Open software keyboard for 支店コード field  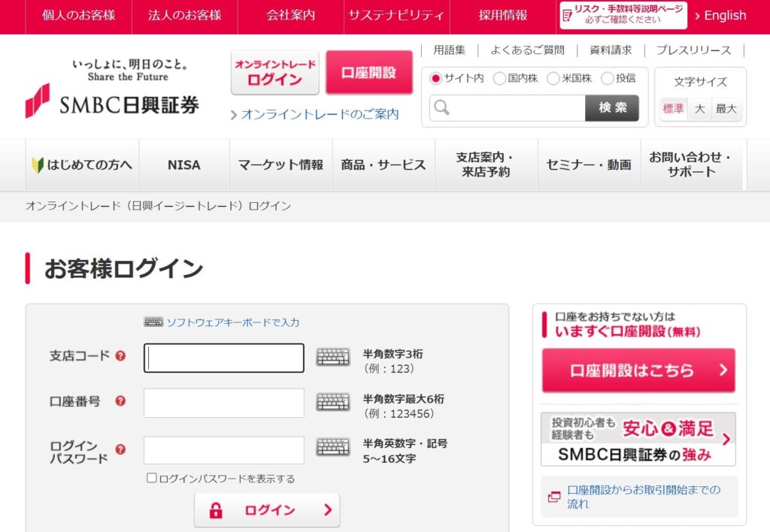[333, 357]
